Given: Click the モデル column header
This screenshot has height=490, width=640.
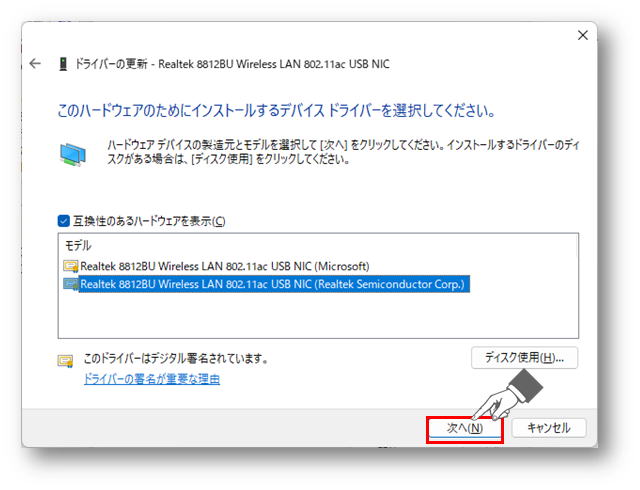Looking at the screenshot, I should point(78,245).
